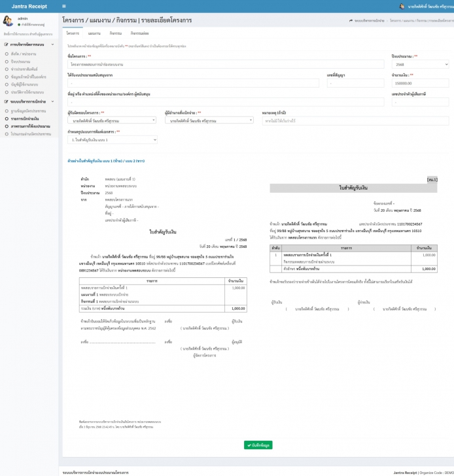Switch to the กิจกรรม tab
This screenshot has height=476, width=454.
[115, 33]
